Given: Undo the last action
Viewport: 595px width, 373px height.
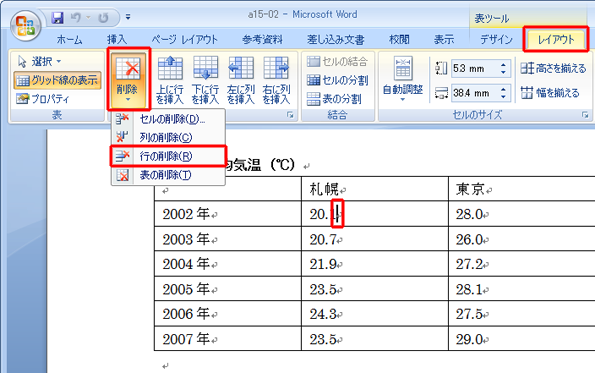Looking at the screenshot, I should (x=76, y=17).
